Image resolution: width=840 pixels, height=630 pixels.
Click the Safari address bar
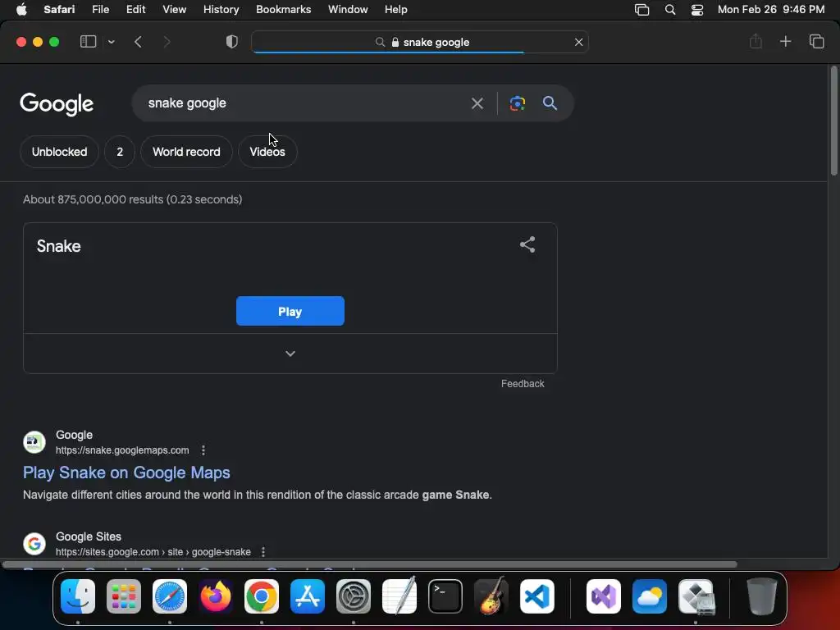coord(420,42)
